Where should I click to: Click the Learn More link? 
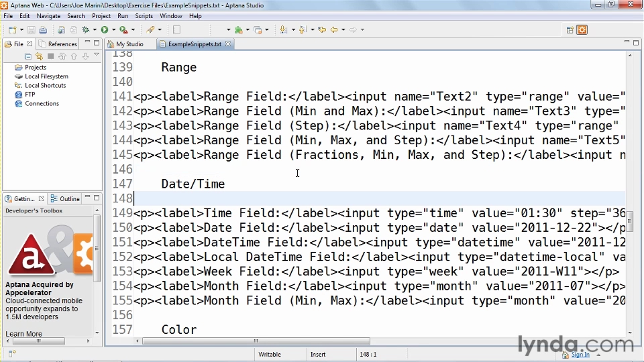(x=23, y=334)
